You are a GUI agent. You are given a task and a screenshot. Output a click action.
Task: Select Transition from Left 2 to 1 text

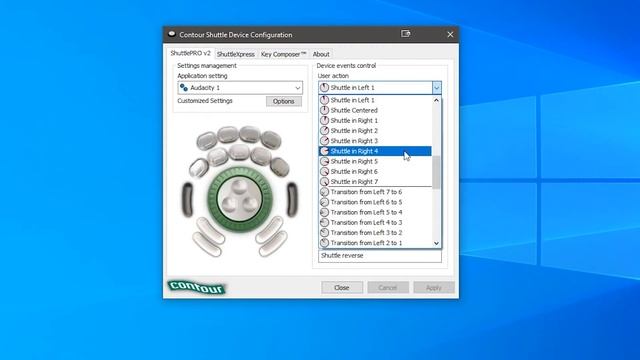click(x=366, y=243)
